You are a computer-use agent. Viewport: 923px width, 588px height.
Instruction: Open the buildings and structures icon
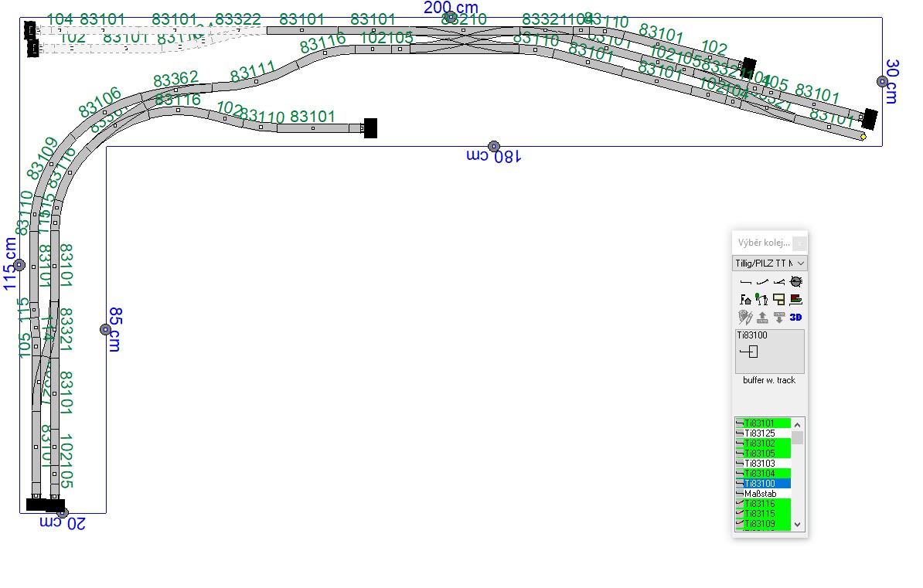point(745,299)
